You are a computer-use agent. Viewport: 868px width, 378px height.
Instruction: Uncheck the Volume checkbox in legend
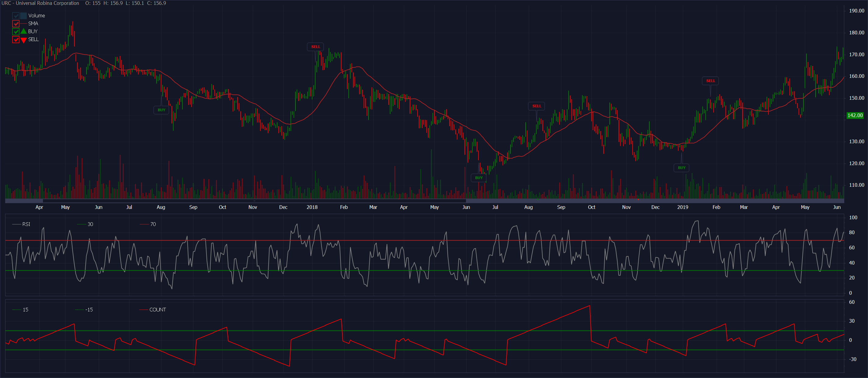pyautogui.click(x=16, y=16)
